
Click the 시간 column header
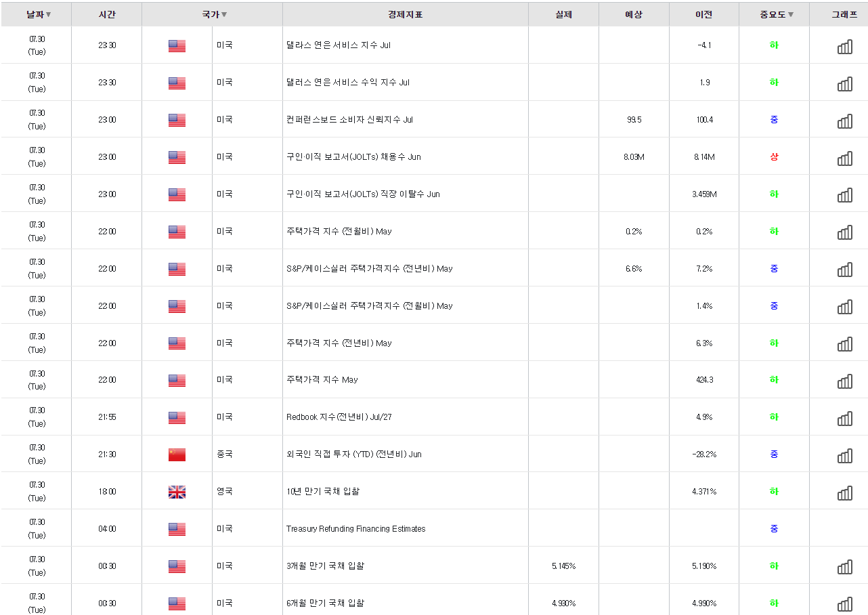point(106,14)
